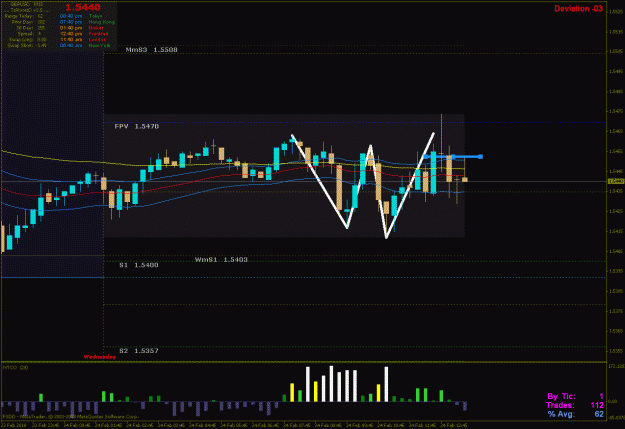The width and height of the screenshot is (625, 429).
Task: Click the Range Today info row
Action: [x=24, y=16]
